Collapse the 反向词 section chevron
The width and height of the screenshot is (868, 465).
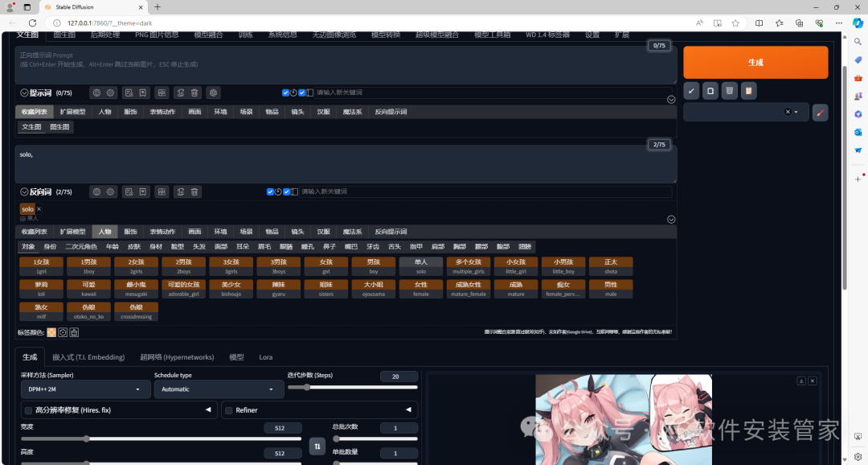click(24, 191)
